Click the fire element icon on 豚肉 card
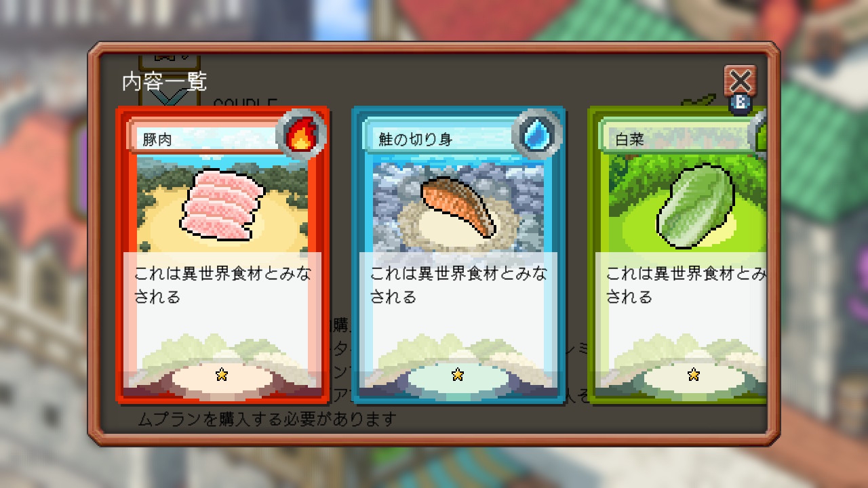The height and width of the screenshot is (488, 868). [x=302, y=134]
